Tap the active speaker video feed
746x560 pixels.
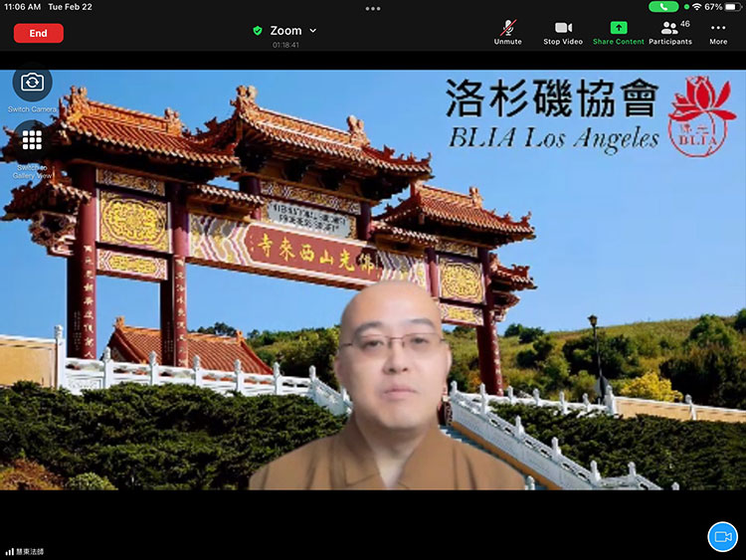pos(373,280)
